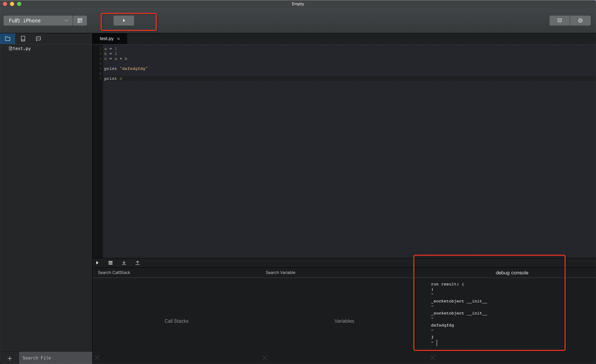
Task: Click the step over debug icon
Action: (x=111, y=263)
